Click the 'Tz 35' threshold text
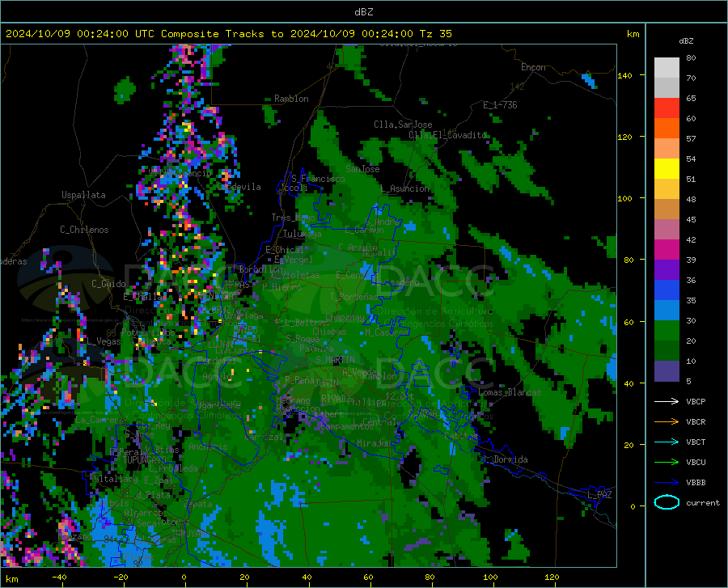This screenshot has height=588, width=728. [435, 34]
